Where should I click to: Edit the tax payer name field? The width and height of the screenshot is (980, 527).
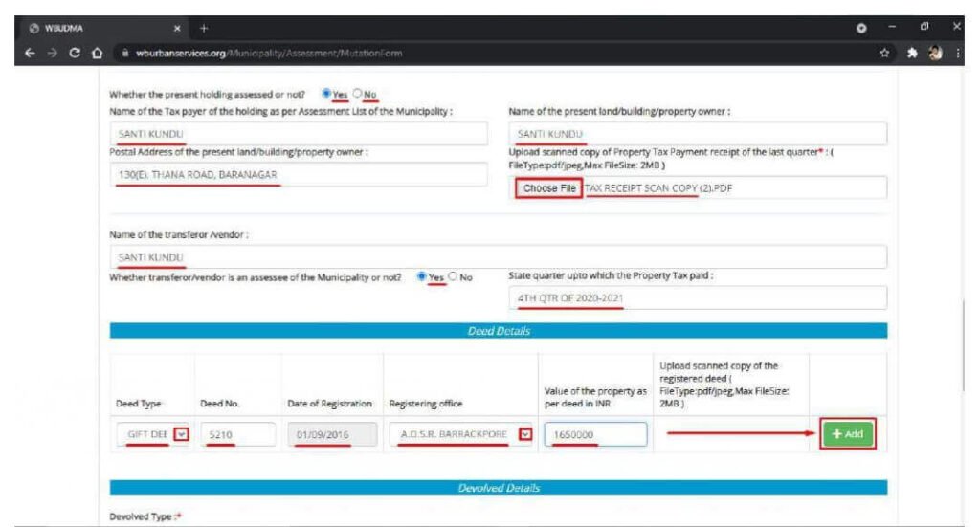(299, 134)
